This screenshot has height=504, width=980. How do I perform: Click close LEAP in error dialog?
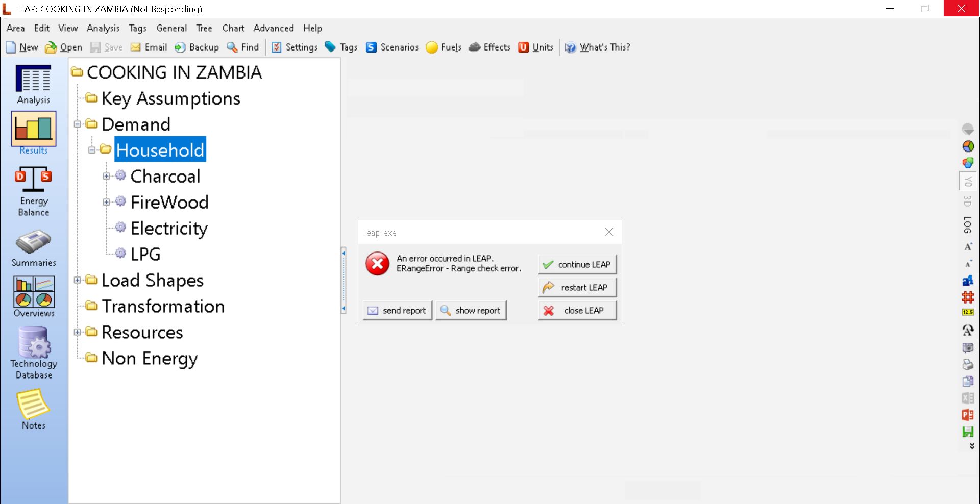pos(577,311)
